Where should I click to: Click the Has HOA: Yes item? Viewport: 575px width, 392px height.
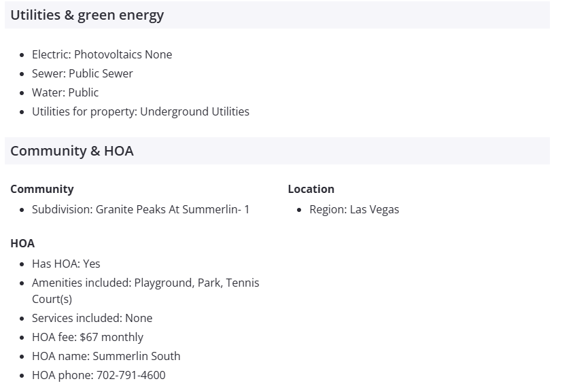66,264
